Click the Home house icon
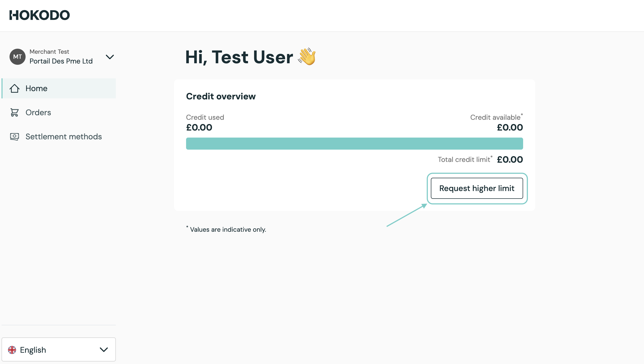 15,88
